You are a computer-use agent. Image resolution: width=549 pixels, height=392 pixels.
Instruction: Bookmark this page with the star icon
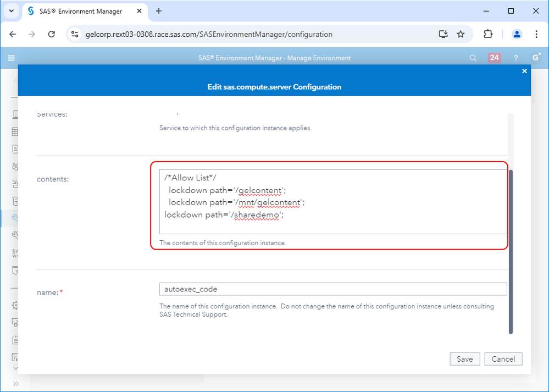(x=461, y=34)
